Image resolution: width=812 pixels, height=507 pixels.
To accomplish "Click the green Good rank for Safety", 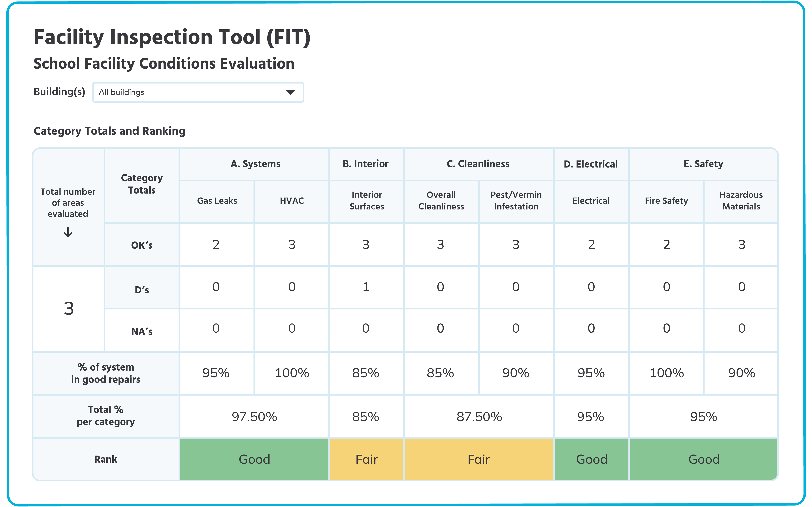I will [704, 459].
